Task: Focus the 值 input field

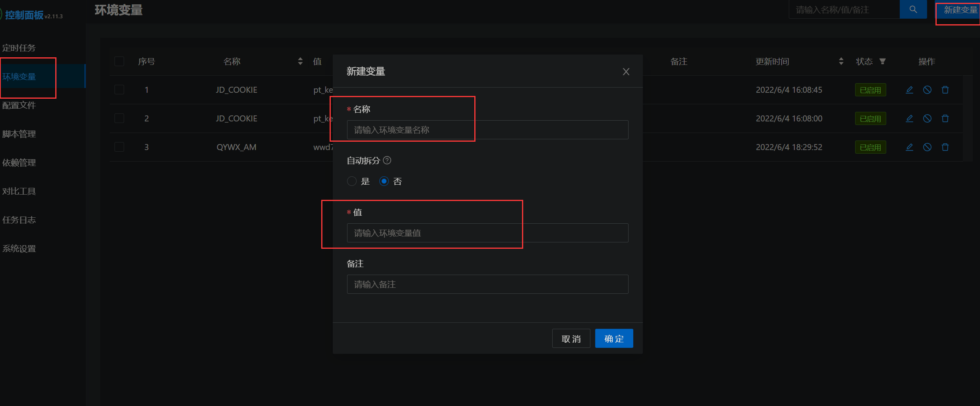Action: click(x=488, y=233)
